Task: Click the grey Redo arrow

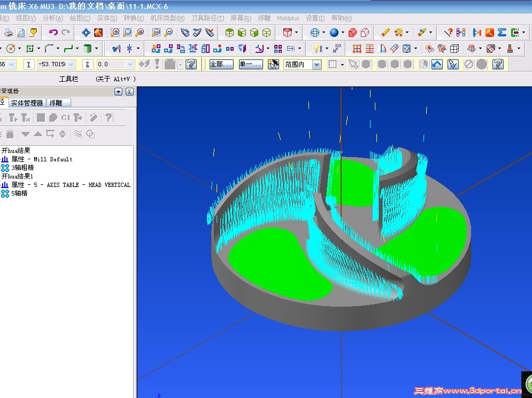Action: (66, 33)
